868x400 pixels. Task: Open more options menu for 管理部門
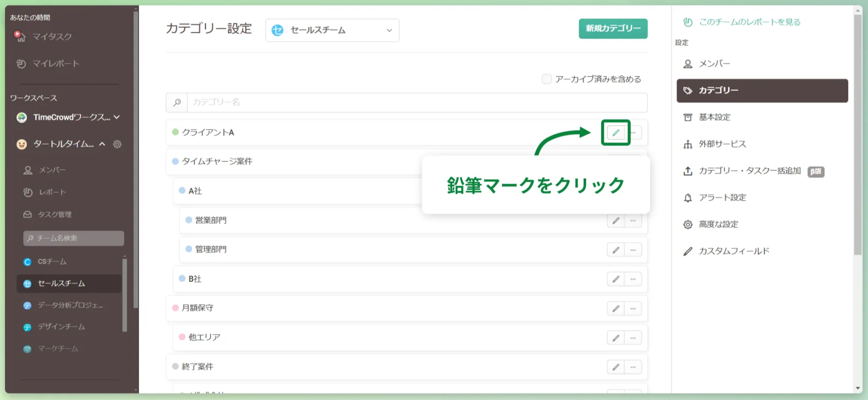click(x=633, y=250)
